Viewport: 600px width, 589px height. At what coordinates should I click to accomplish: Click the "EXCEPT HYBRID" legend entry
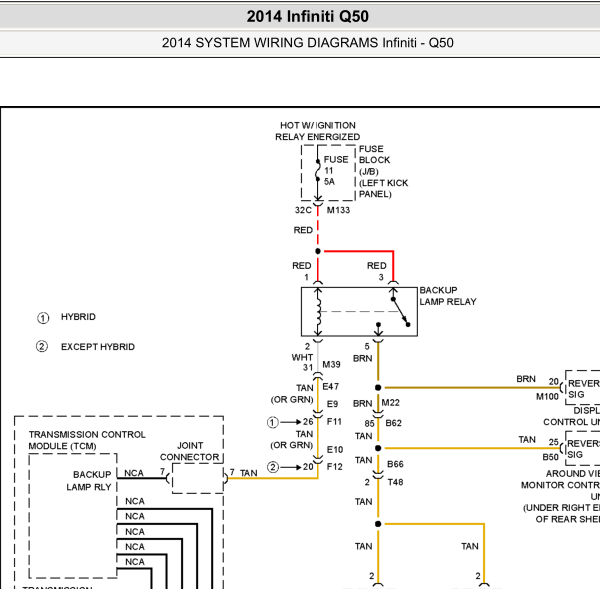(98, 347)
